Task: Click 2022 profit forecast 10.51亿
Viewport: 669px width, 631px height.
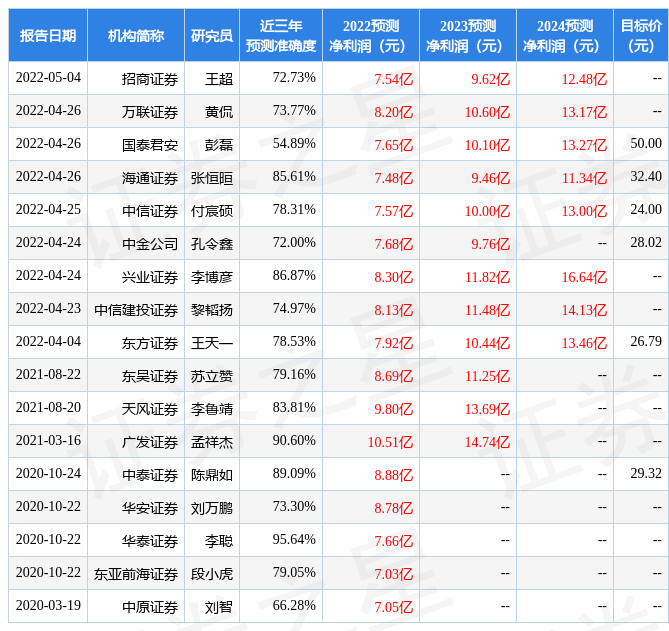Action: pos(390,442)
